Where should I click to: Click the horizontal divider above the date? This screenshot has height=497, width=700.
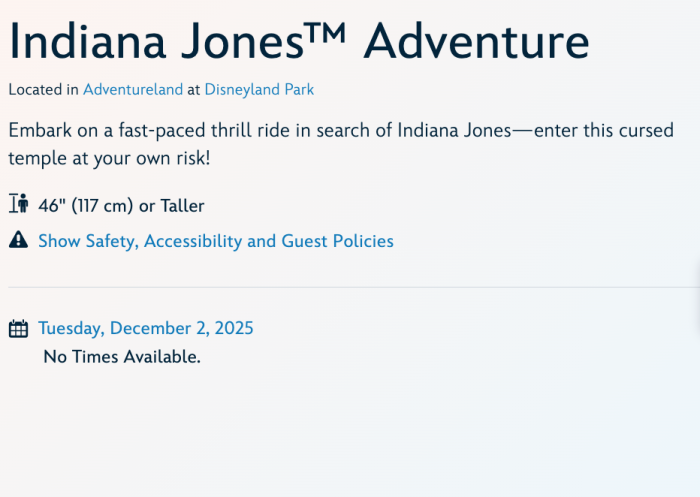pyautogui.click(x=350, y=288)
